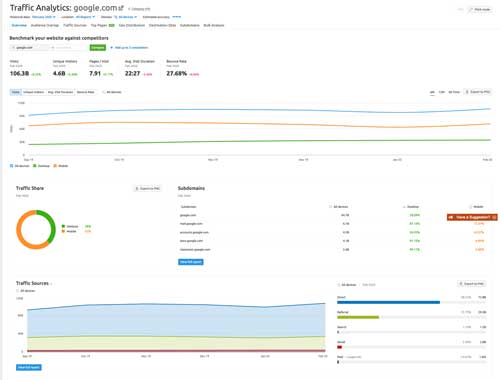Click the green Referral traffic bar
The image size is (500, 380).
(x=358, y=317)
